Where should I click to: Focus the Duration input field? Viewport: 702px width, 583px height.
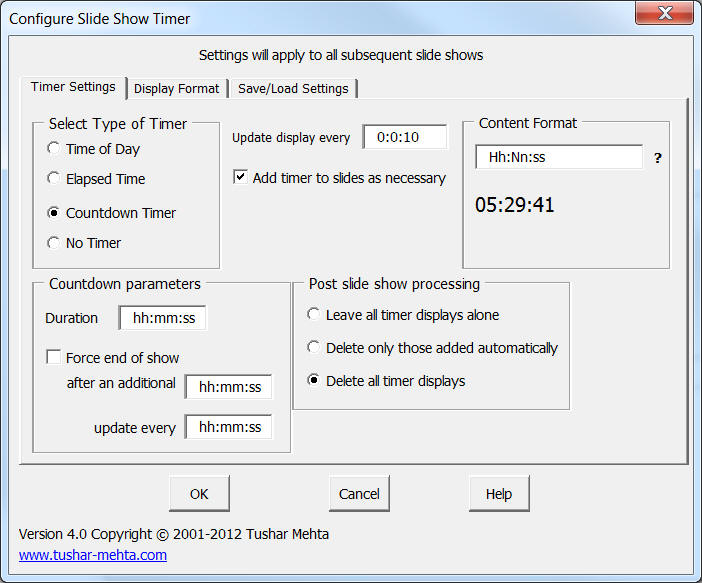tap(162, 318)
